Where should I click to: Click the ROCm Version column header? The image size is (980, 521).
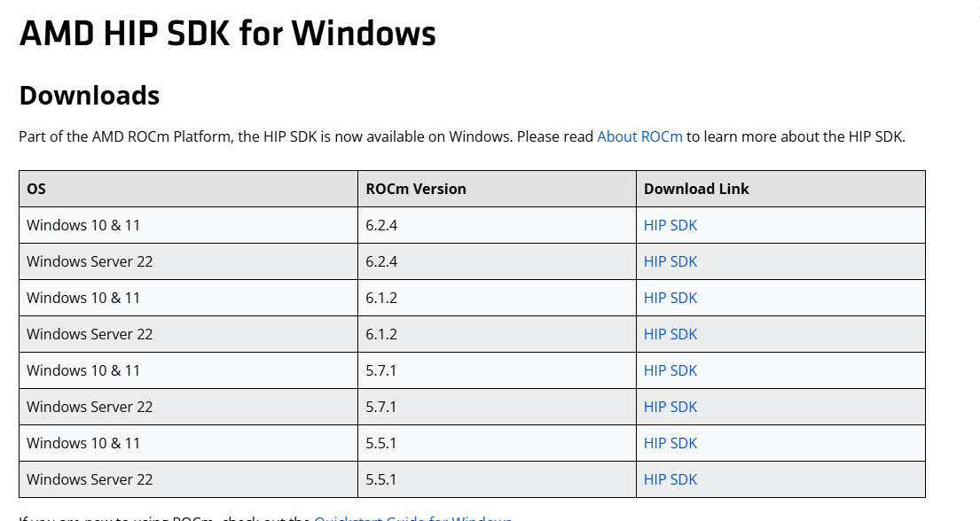coord(416,189)
